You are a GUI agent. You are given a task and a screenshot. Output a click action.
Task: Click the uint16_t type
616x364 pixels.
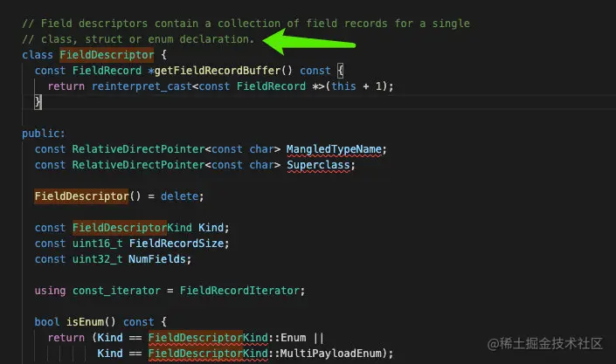[98, 244]
